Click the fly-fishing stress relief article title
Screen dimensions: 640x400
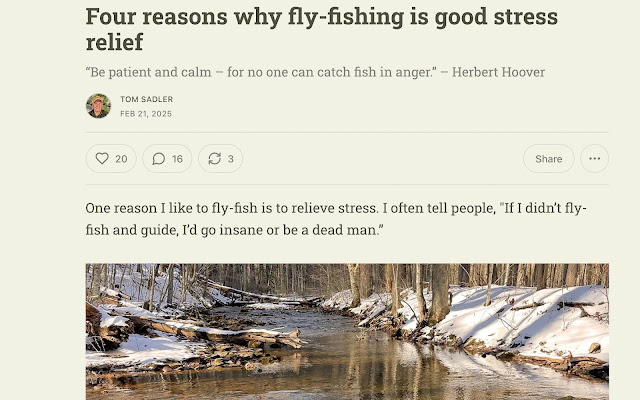tap(322, 29)
